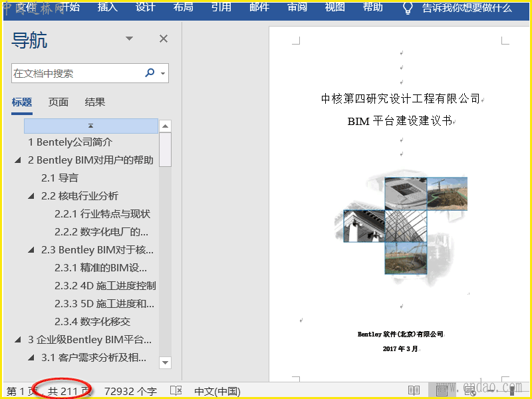Click the headings list scrollbar thumb
532x399 pixels.
click(165, 150)
